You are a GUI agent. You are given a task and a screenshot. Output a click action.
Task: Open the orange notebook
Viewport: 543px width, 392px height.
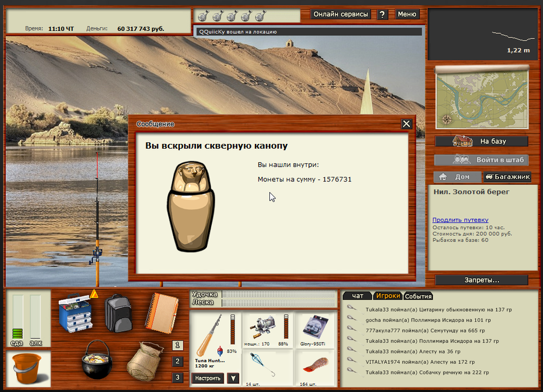[x=161, y=312]
